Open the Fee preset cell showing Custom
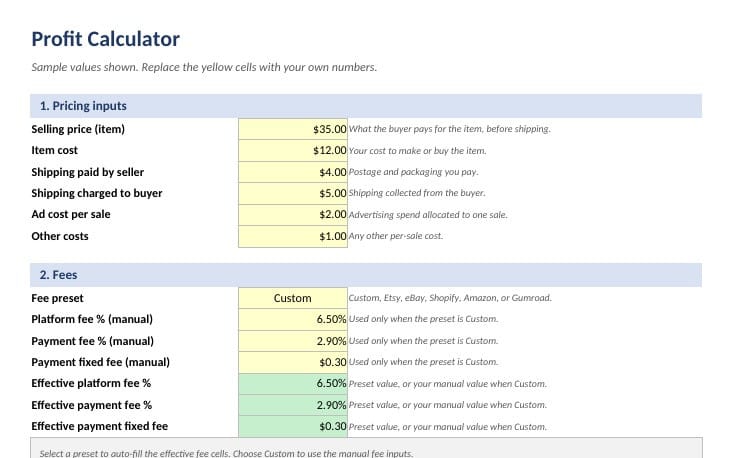This screenshot has width=733, height=458. coord(293,298)
